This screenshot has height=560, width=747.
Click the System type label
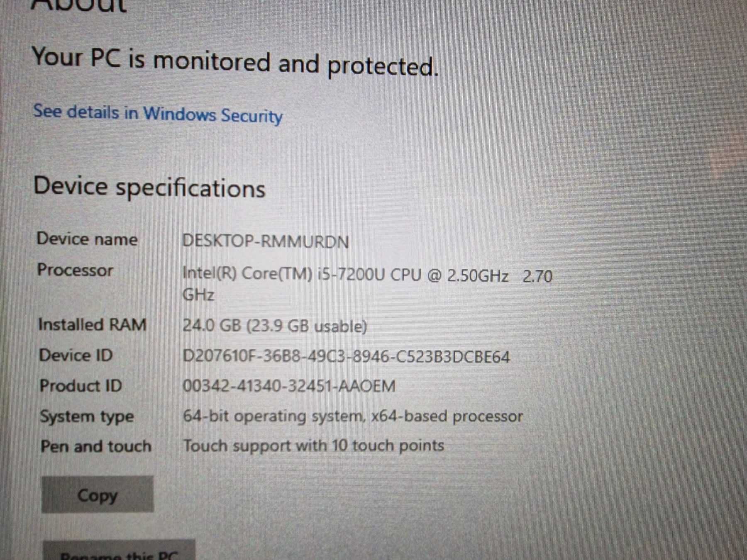coord(87,416)
